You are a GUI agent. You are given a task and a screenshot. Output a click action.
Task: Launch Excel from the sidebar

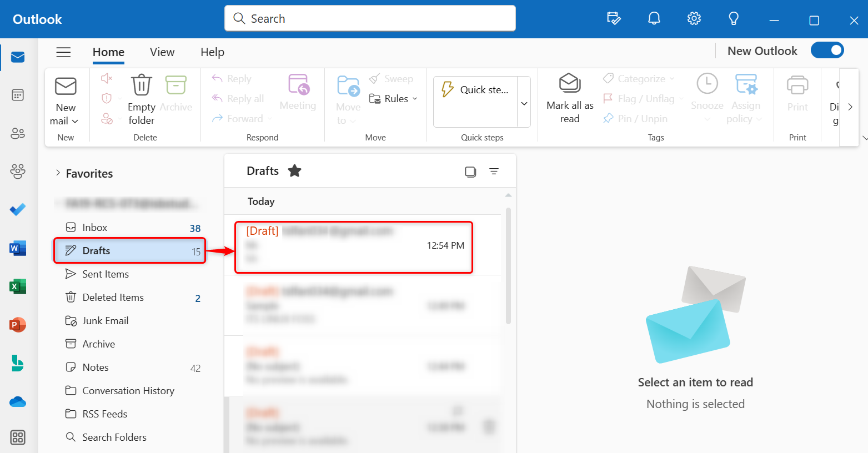(18, 286)
